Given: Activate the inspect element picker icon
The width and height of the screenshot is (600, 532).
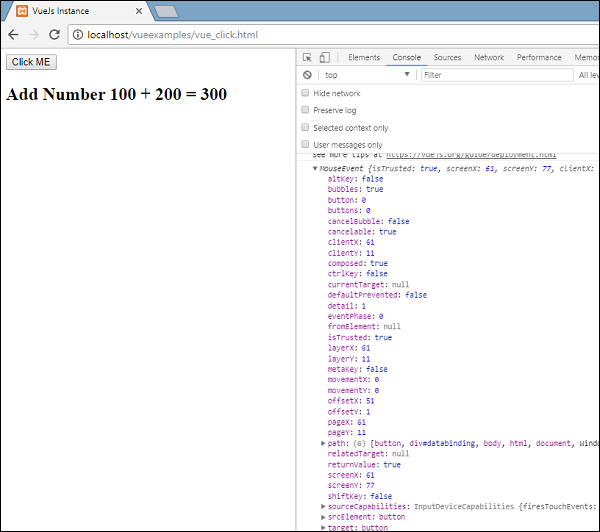Looking at the screenshot, I should pos(308,58).
